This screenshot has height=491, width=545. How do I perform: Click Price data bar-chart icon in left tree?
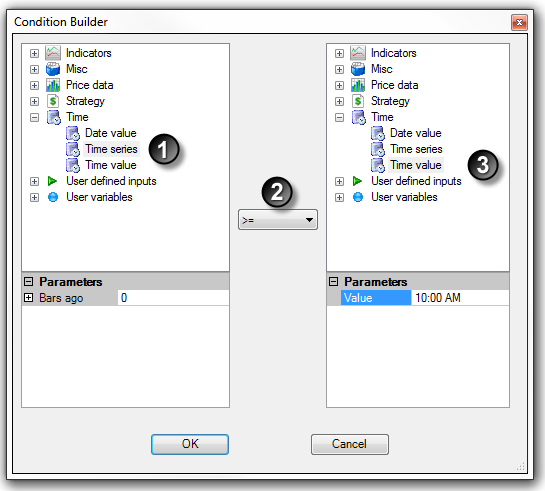(x=53, y=85)
